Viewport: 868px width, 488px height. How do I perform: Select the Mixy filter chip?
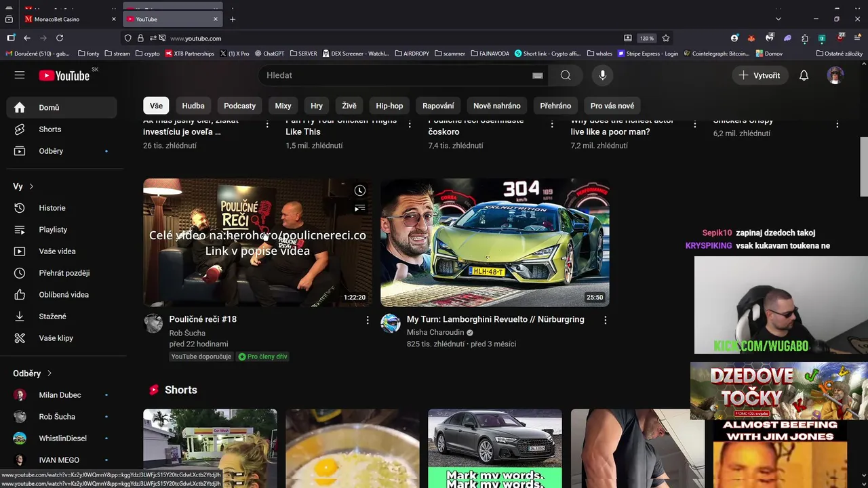click(283, 106)
